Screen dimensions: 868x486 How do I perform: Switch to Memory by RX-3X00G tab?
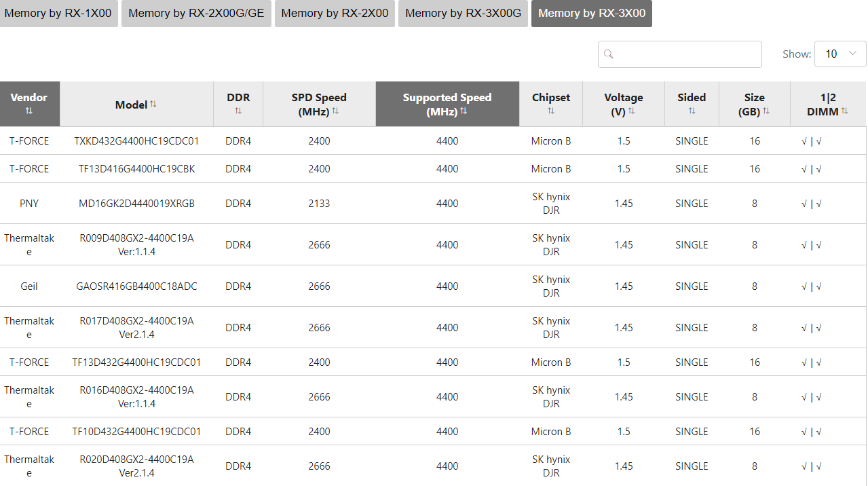(463, 14)
